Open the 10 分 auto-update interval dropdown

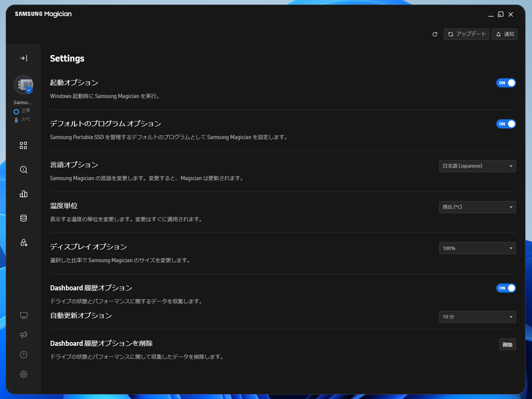[x=478, y=317]
